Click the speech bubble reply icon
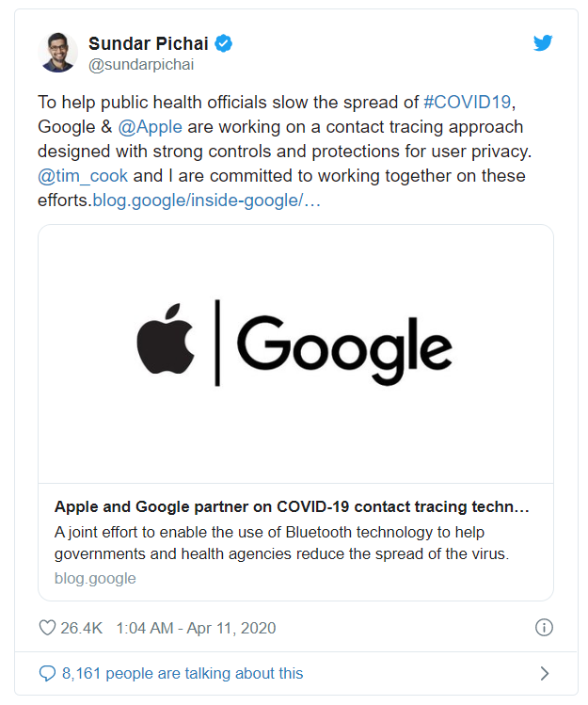Viewport: 588px width, 705px height. coord(47,673)
